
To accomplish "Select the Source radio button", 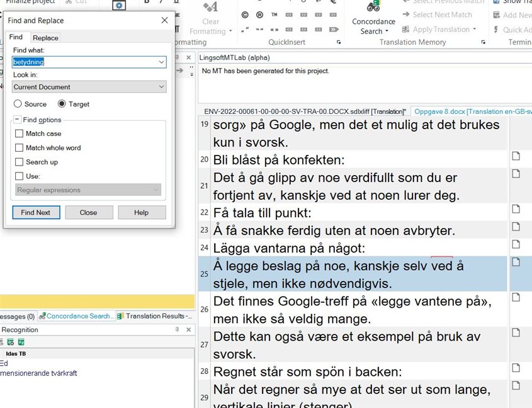I will point(18,104).
